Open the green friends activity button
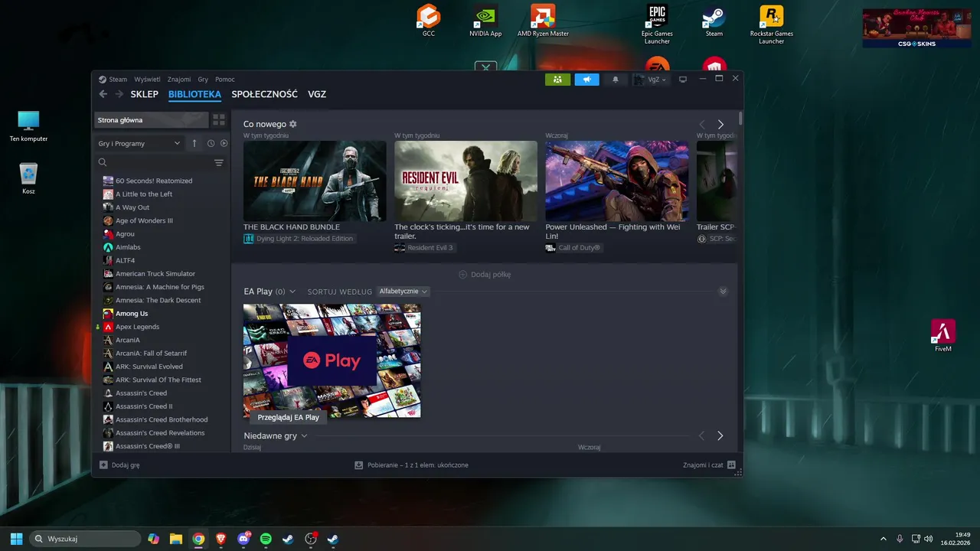This screenshot has height=551, width=980. coord(557,80)
